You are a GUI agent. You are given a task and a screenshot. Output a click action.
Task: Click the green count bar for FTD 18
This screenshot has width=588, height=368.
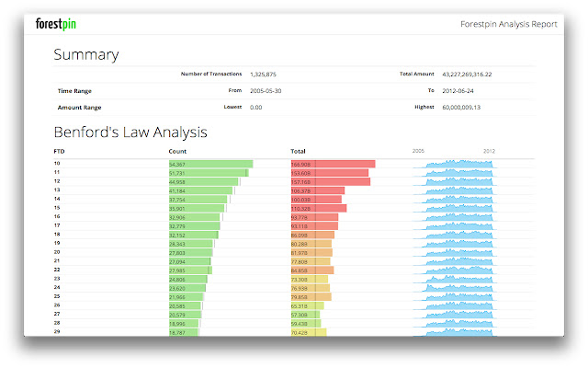tap(194, 236)
